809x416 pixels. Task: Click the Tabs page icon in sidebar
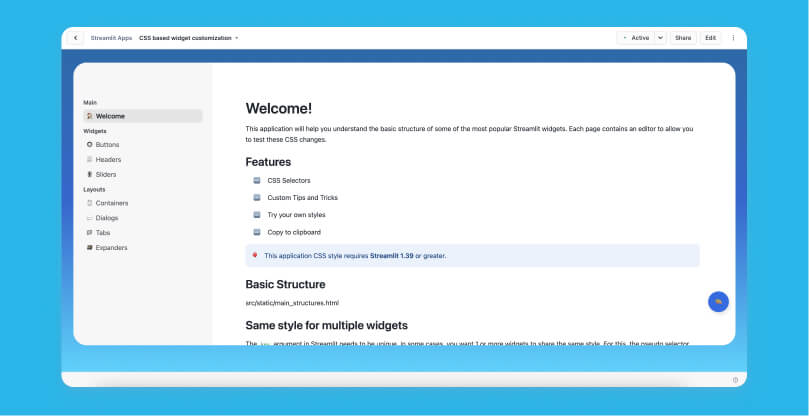[89, 232]
